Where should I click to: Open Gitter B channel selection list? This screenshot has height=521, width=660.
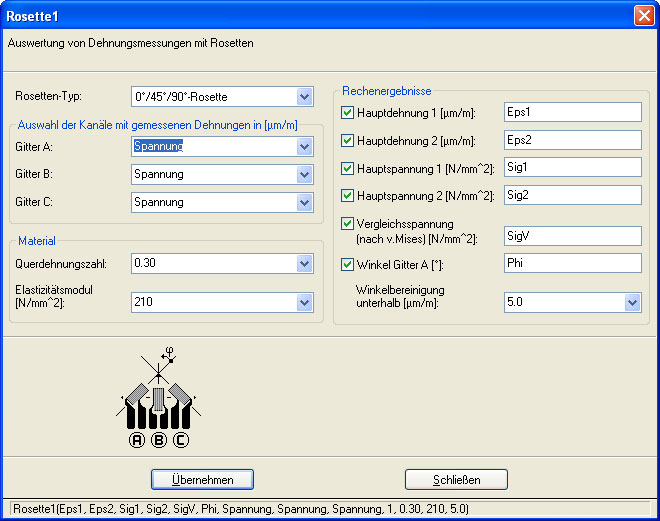point(305,175)
